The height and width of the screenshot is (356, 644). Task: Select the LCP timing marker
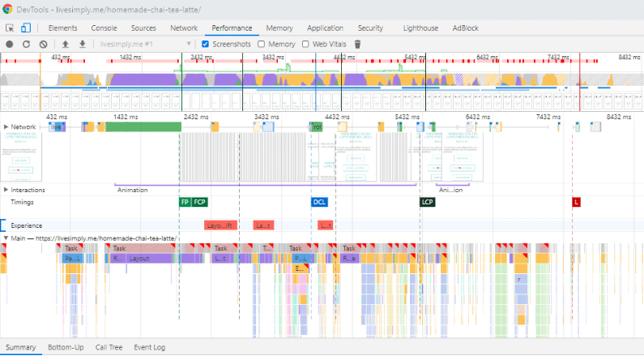427,202
